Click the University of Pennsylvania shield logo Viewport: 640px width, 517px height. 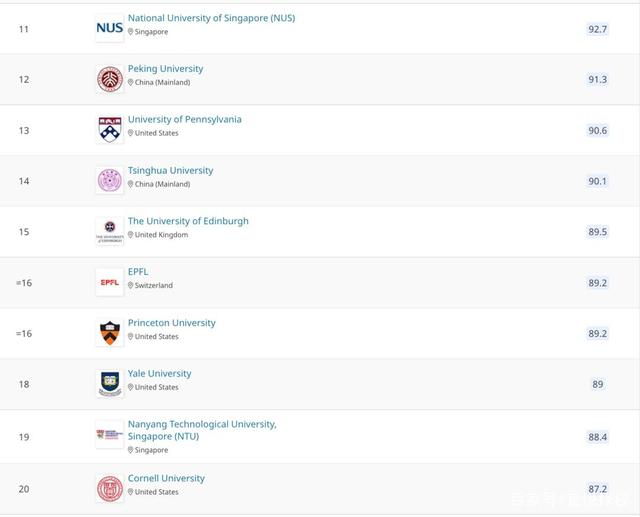coord(110,130)
